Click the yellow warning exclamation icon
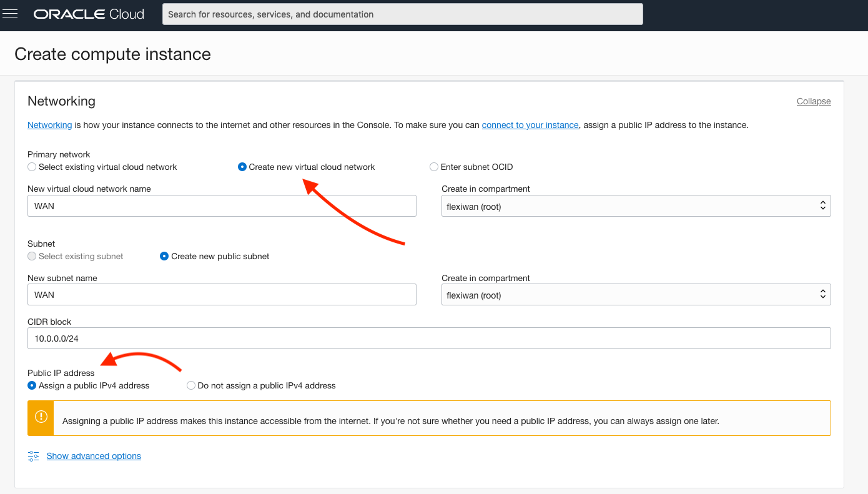The image size is (868, 494). (x=41, y=417)
